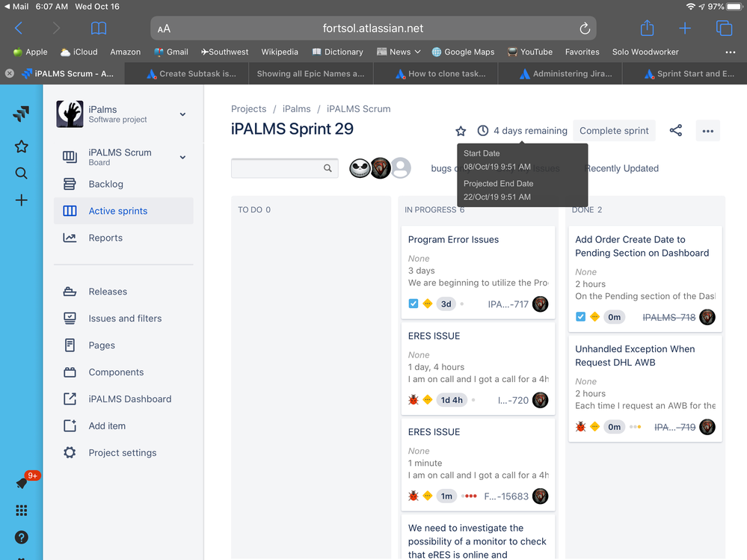Viewport: 747px width, 560px height.
Task: Click the sprint clock days remaining icon
Action: click(x=482, y=131)
